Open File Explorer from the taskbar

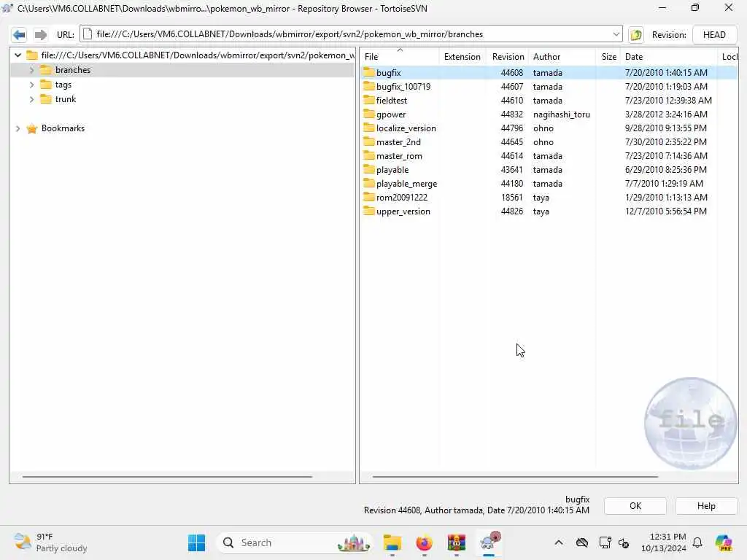(x=392, y=542)
